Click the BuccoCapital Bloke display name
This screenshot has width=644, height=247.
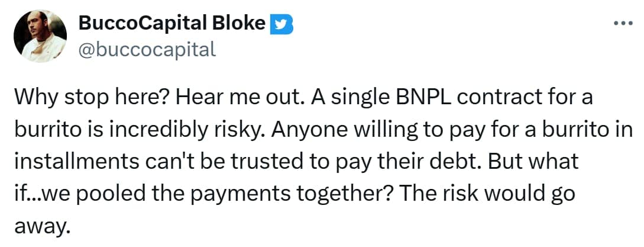tap(171, 23)
